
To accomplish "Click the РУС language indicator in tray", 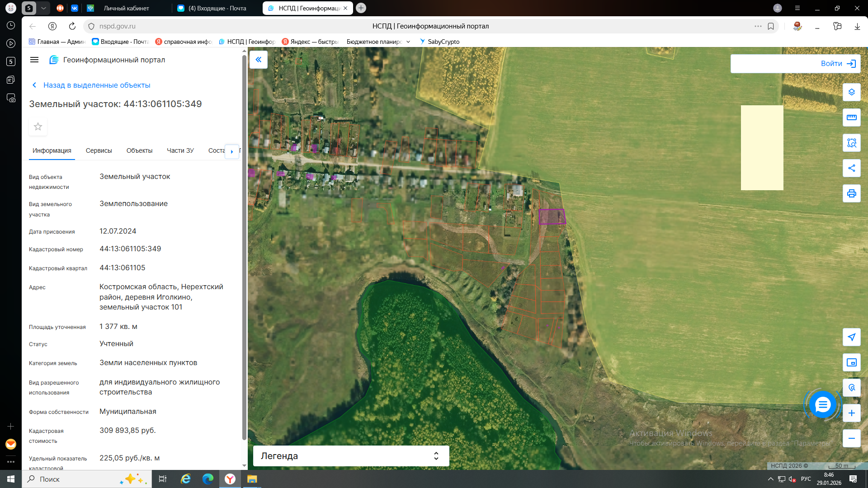I will pyautogui.click(x=806, y=479).
